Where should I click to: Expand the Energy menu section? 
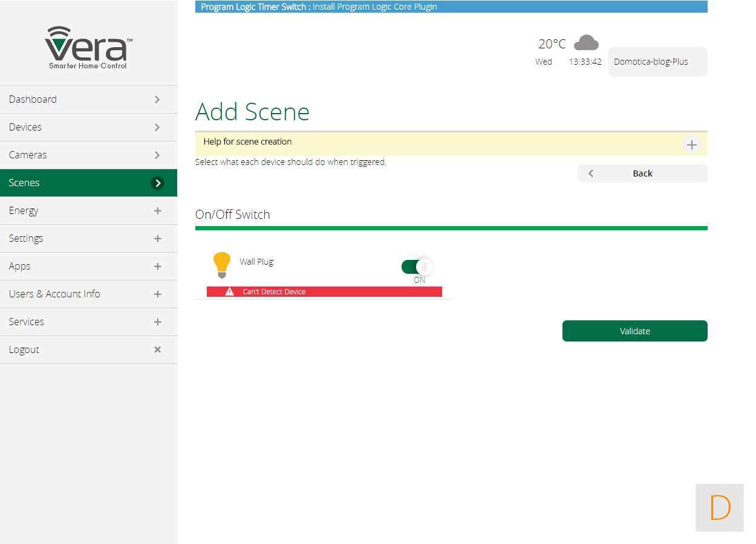point(88,210)
